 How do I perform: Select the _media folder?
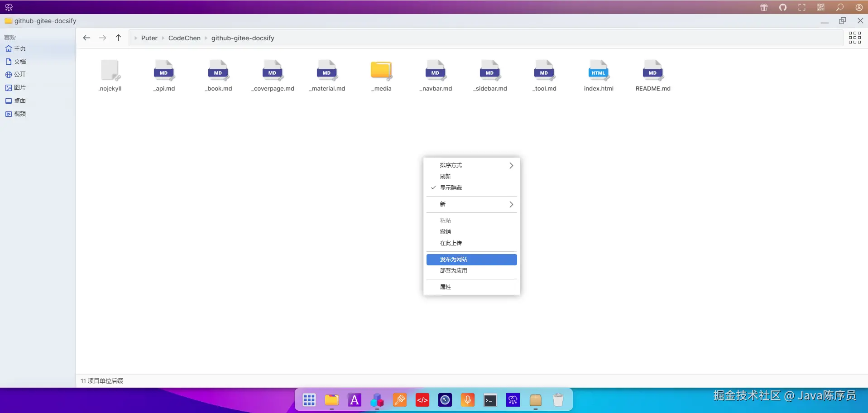click(x=381, y=76)
